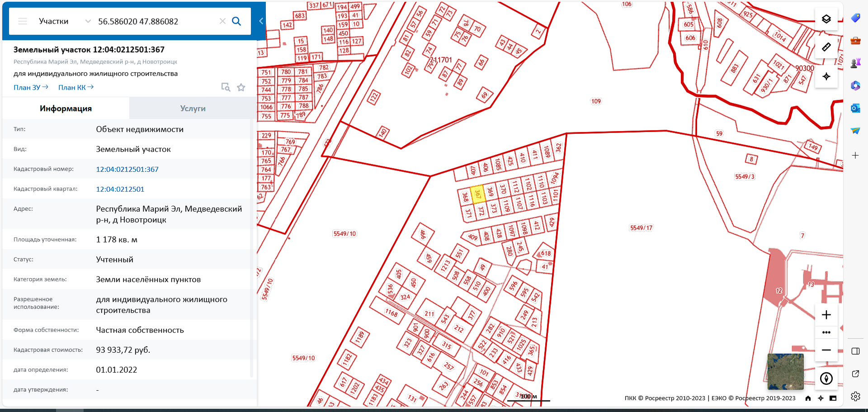Click the date value "01.01.2022"

[x=117, y=370]
